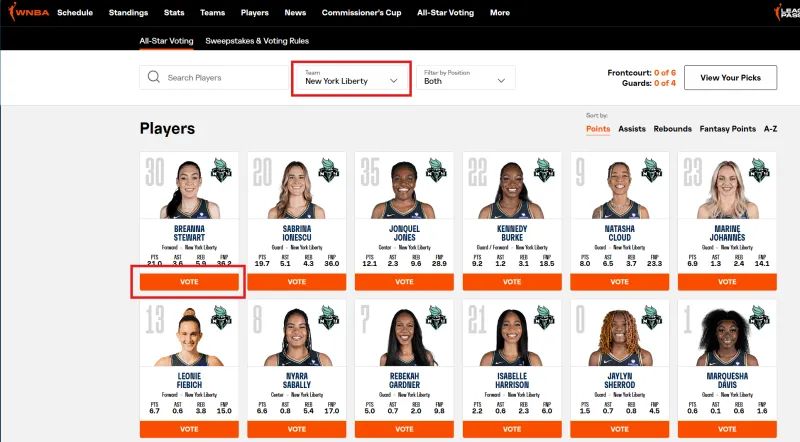Viewport: 800px width, 442px height.
Task: Click Leonie Fiebich's player photo
Action: [x=189, y=337]
